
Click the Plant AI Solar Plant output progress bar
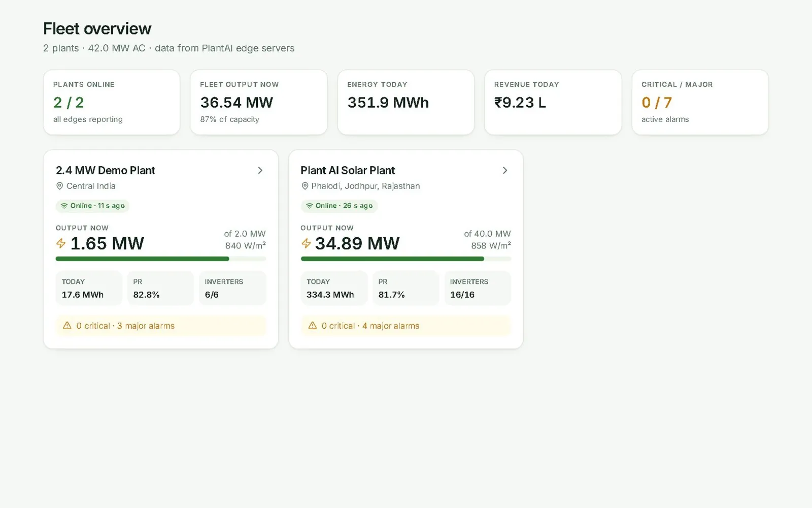pyautogui.click(x=406, y=259)
